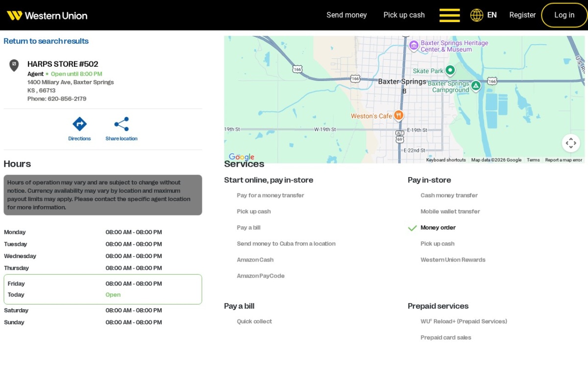Click Prepaid card sales item

pyautogui.click(x=446, y=338)
